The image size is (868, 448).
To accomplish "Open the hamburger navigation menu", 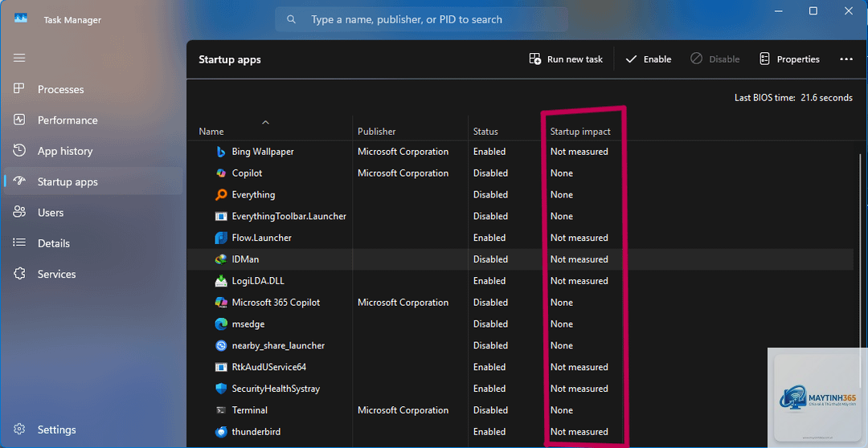I will point(19,58).
